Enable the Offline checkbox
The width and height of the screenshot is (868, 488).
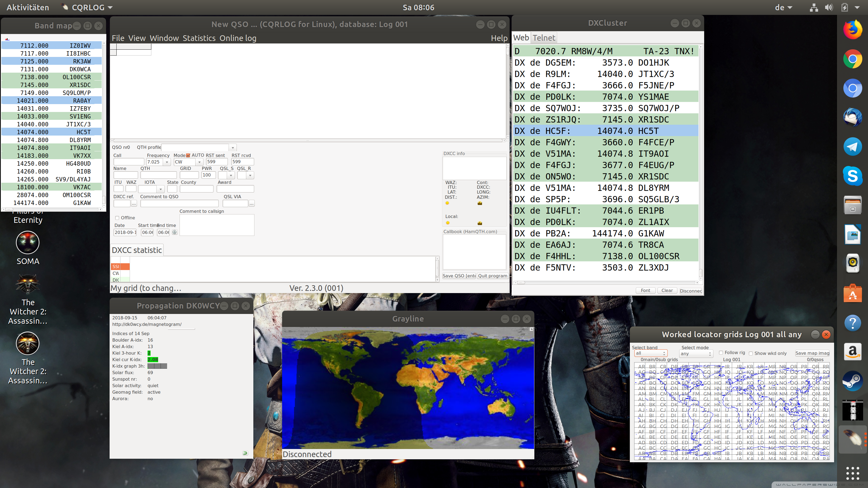point(117,218)
